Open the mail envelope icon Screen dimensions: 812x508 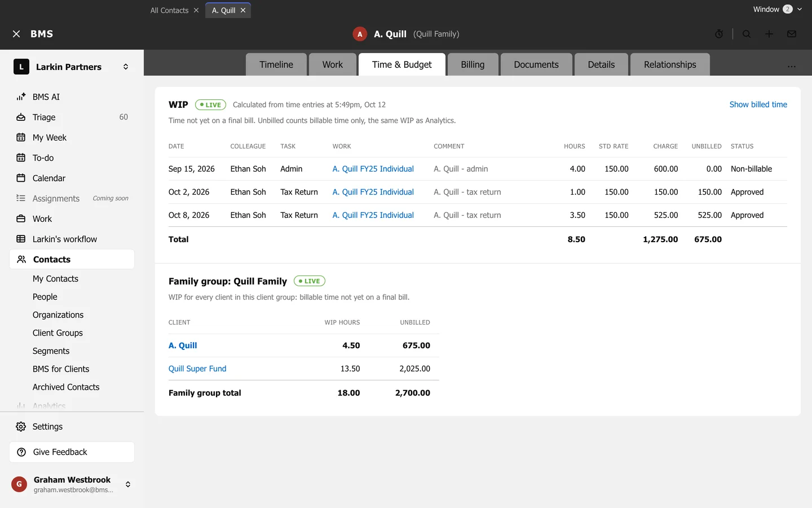(x=792, y=34)
